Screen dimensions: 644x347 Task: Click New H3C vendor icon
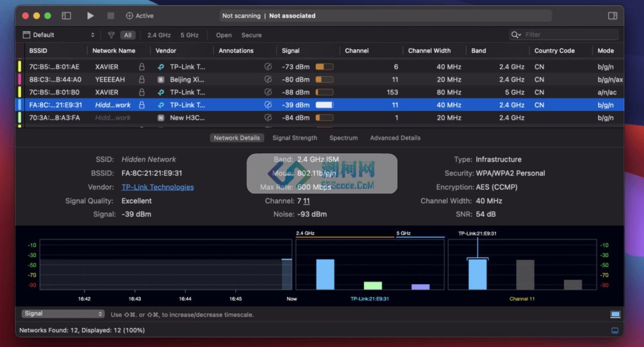[x=161, y=118]
